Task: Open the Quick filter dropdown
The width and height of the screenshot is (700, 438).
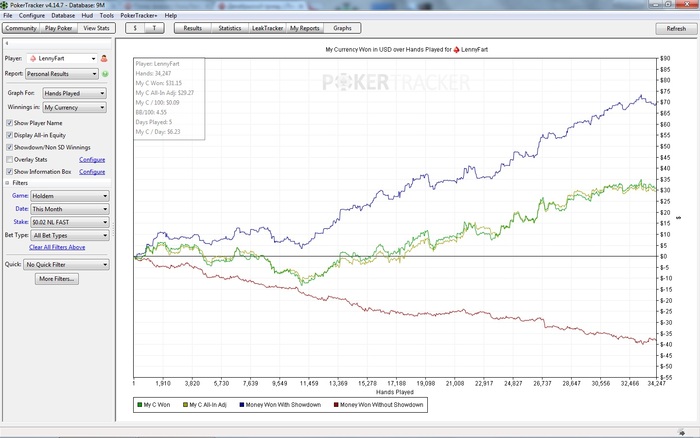Action: tap(66, 265)
